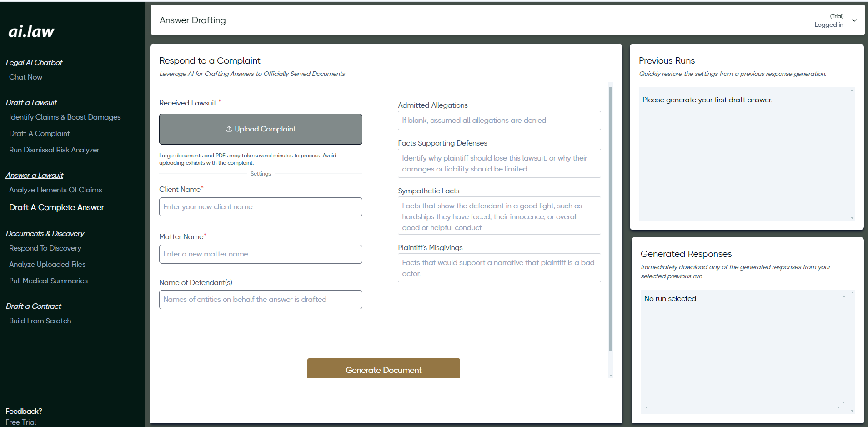
Task: Click the Admitted Allegations text box
Action: [x=499, y=121]
